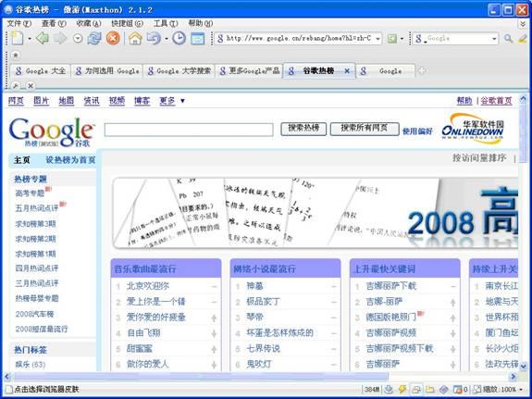Click the 德国版艳照门 keyword link
The width and height of the screenshot is (532, 399).
[x=390, y=318]
